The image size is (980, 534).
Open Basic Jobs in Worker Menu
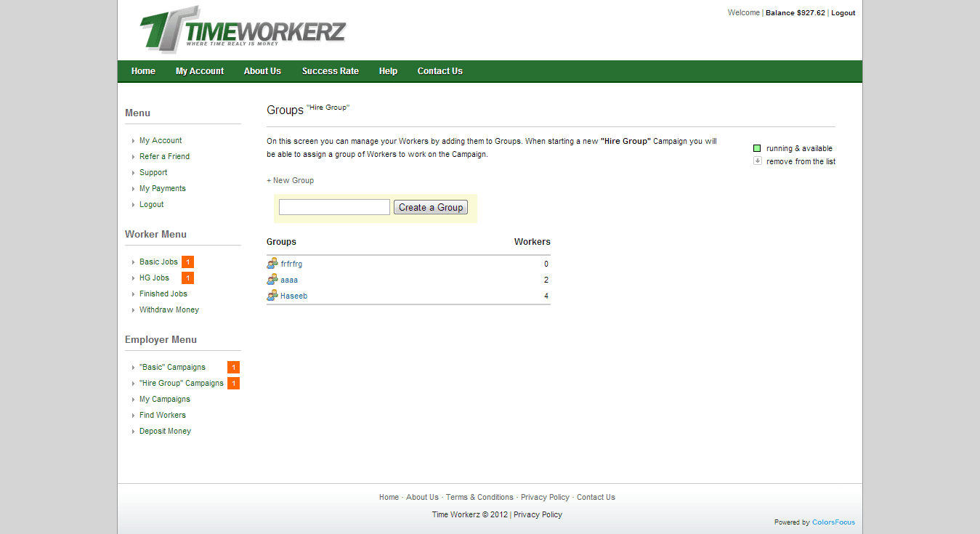[158, 262]
